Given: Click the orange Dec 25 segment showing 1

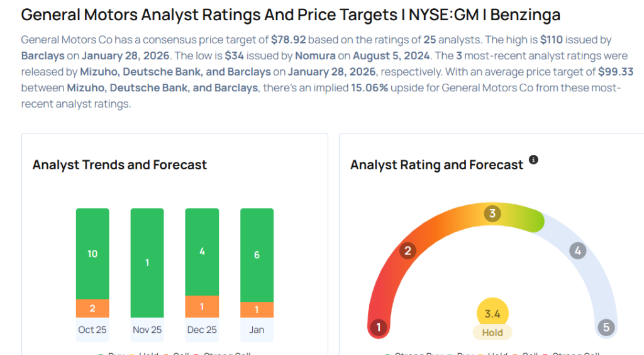Looking at the screenshot, I should tap(202, 307).
